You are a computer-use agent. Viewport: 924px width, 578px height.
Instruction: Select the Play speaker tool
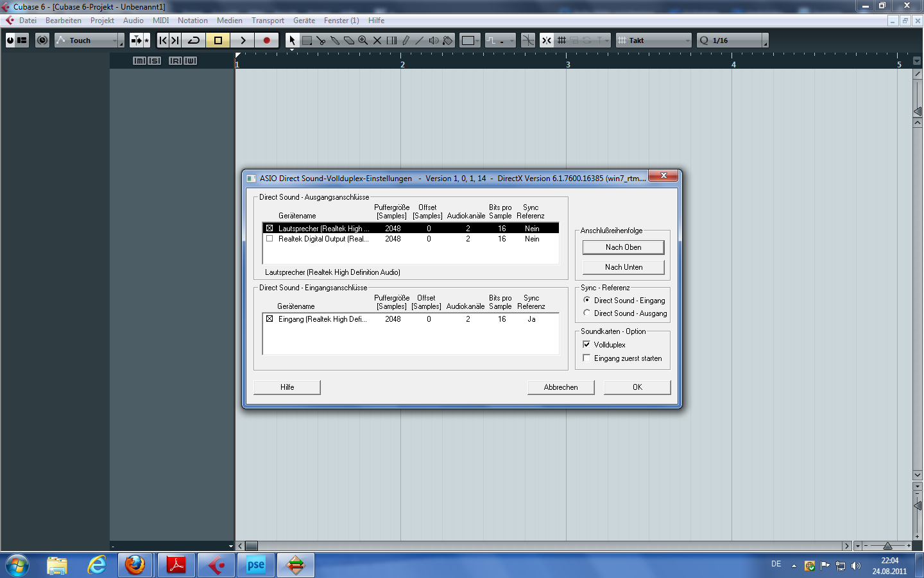tap(434, 40)
